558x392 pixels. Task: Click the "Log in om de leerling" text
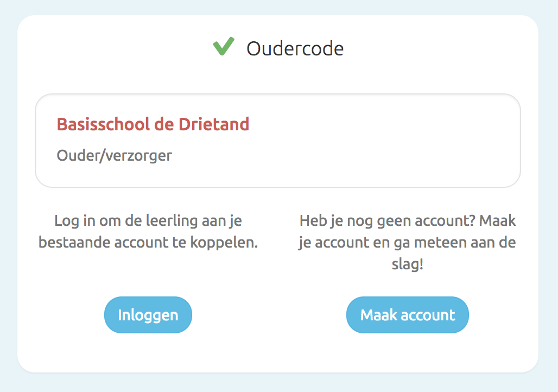[x=148, y=222]
